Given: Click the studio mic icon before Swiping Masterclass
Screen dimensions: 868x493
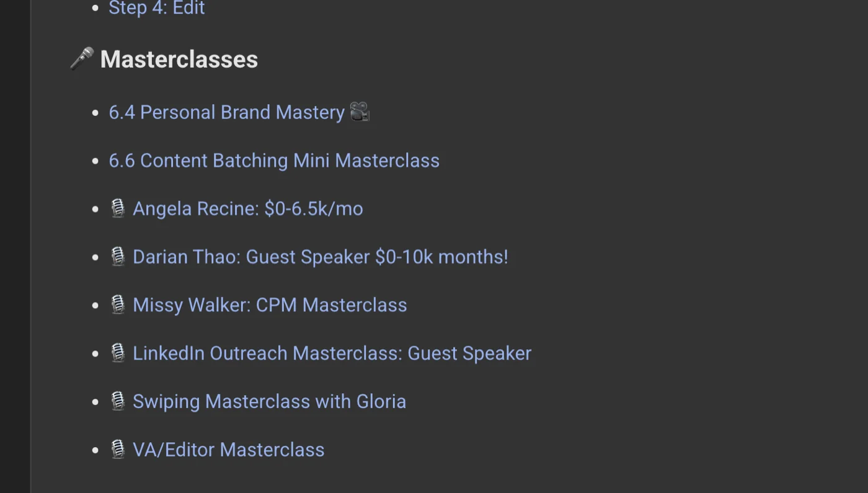Looking at the screenshot, I should coord(118,401).
